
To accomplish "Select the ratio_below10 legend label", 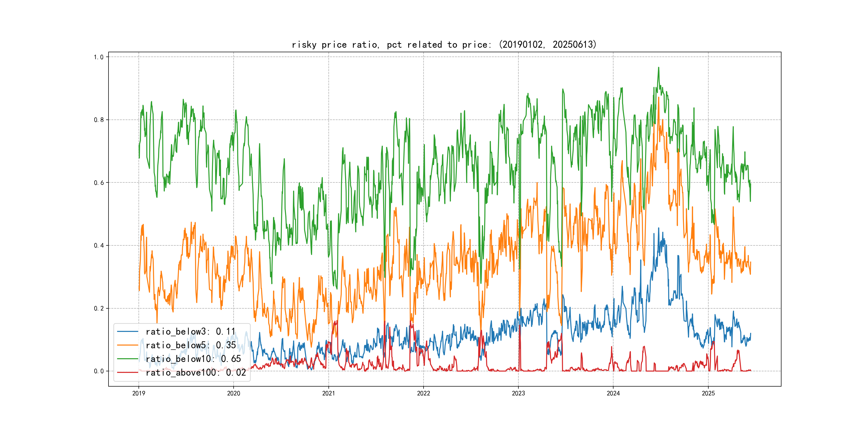I will coord(193,359).
